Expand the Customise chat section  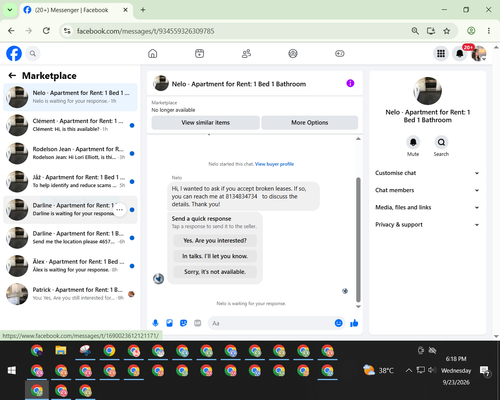click(427, 173)
